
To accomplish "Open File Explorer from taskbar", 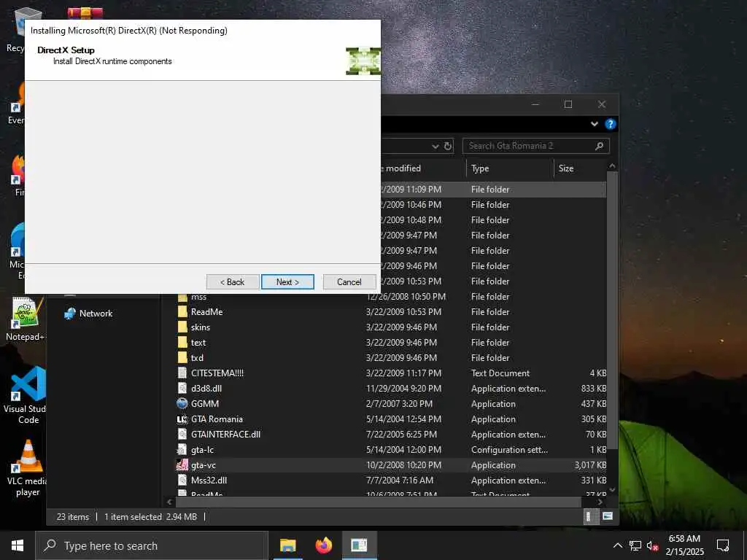I will pyautogui.click(x=287, y=545).
